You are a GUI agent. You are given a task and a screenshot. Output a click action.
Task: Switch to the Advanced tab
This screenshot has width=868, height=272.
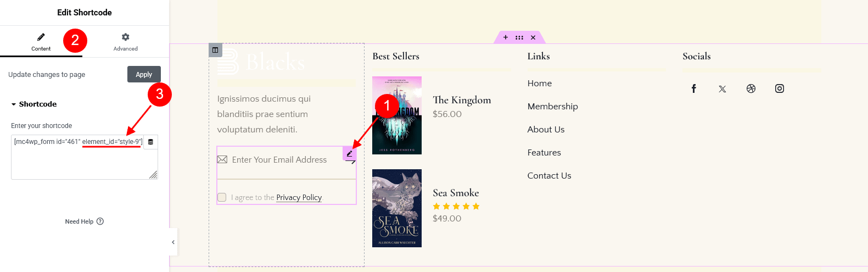tap(126, 41)
